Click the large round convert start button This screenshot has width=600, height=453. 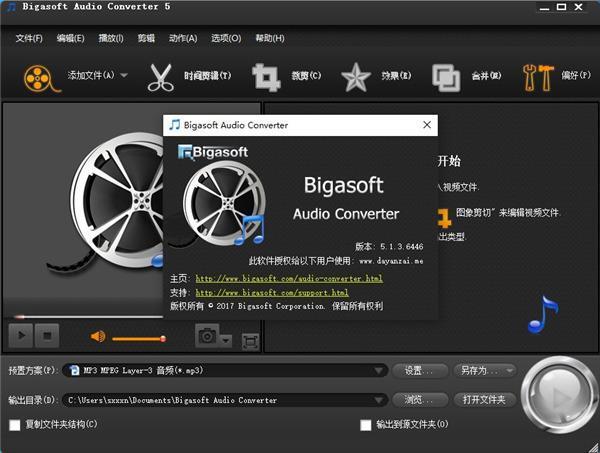coord(558,396)
